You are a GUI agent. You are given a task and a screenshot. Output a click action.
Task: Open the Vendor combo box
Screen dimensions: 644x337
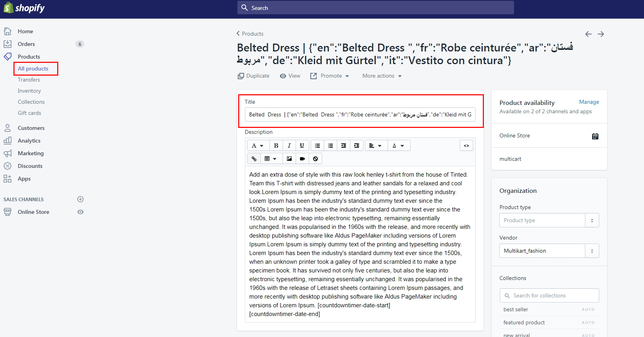pos(549,251)
